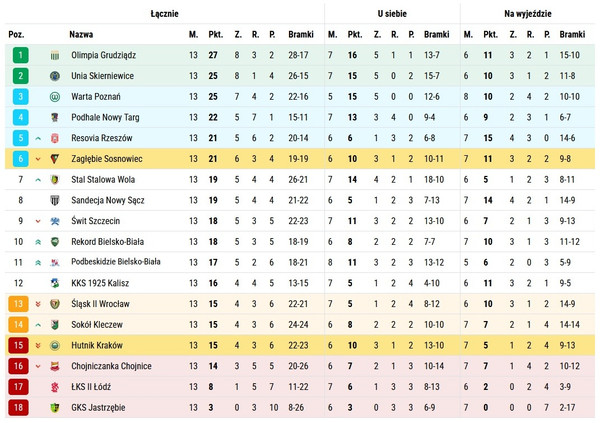This screenshot has height=423, width=600.
Task: Click the double down arrow beside Śląsk II Wrocław
Action: [38, 304]
